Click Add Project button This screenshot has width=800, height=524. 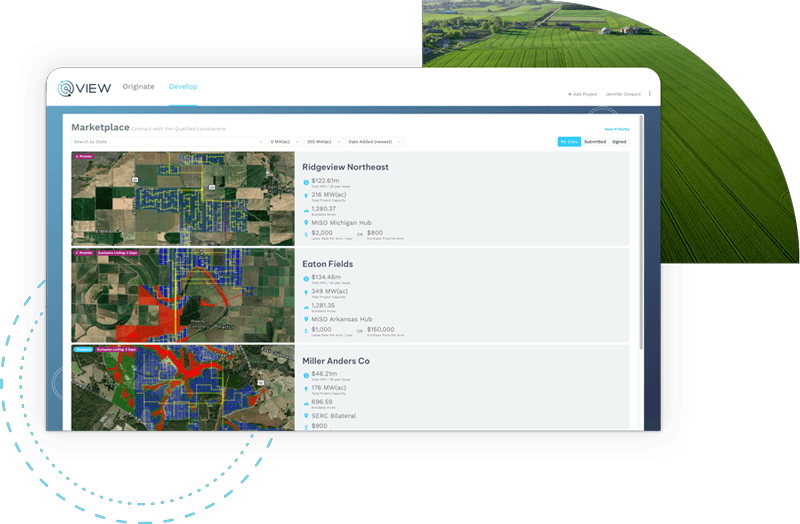[582, 94]
